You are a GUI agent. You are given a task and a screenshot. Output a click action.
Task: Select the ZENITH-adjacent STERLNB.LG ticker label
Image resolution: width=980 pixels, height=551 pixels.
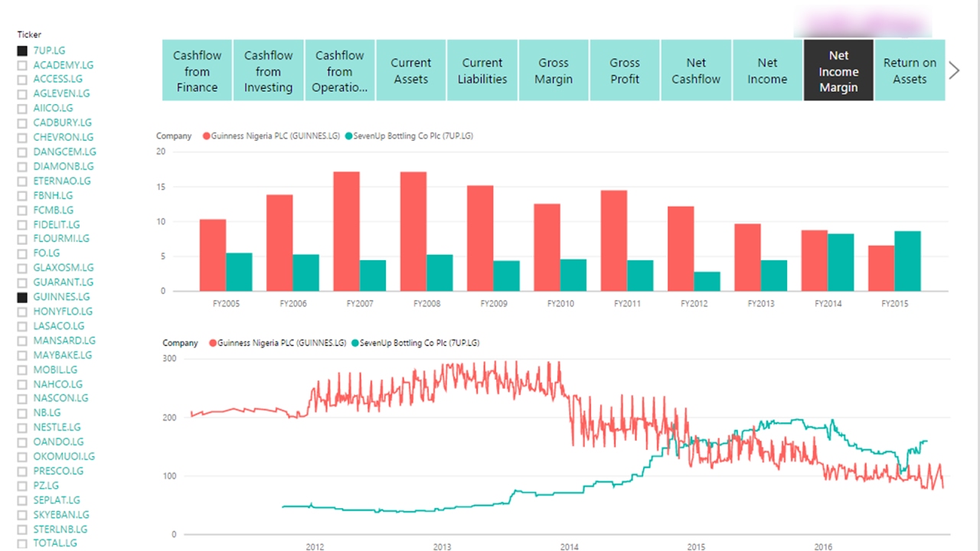click(60, 529)
